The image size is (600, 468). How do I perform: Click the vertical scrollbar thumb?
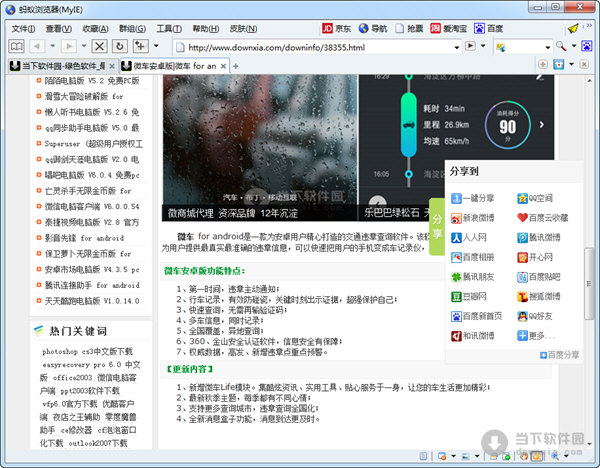589,283
